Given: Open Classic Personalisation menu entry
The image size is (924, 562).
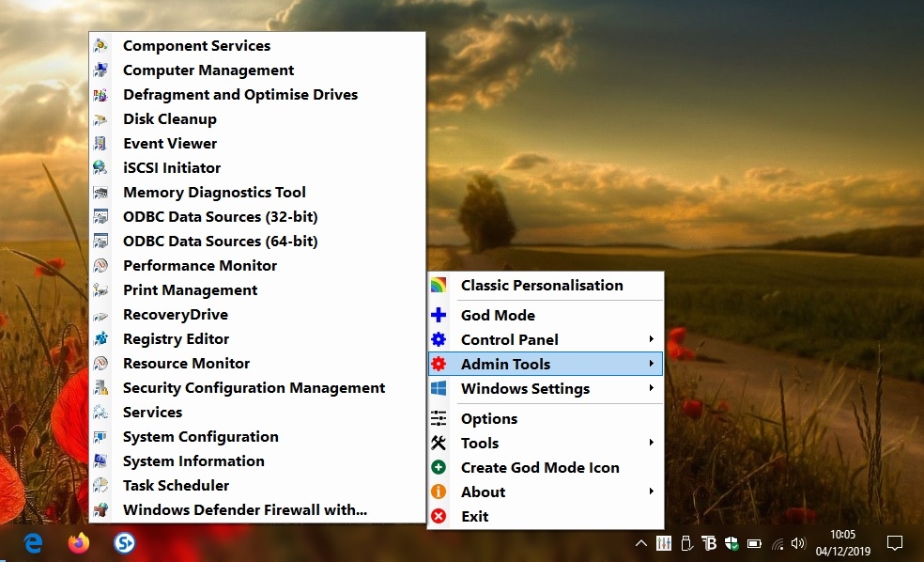Looking at the screenshot, I should pyautogui.click(x=546, y=286).
